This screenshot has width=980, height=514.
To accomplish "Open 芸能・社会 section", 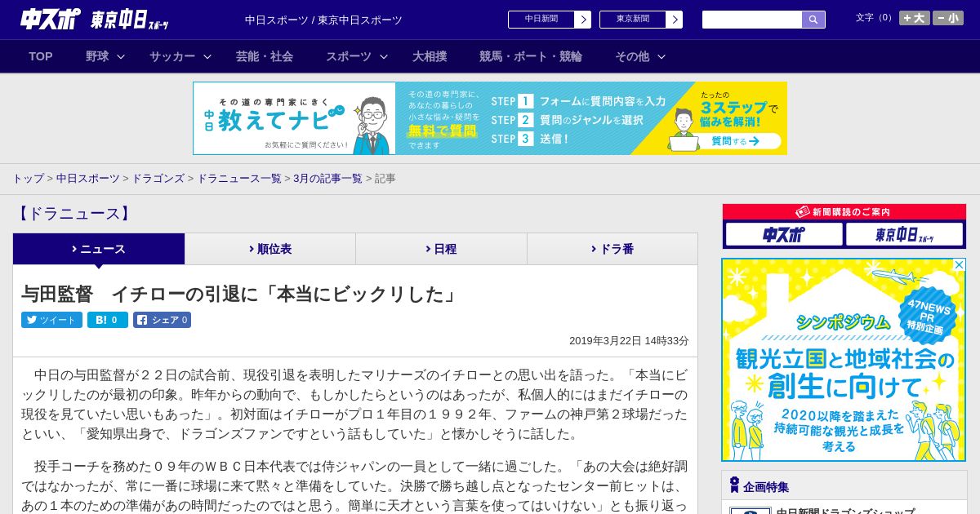I will (265, 56).
